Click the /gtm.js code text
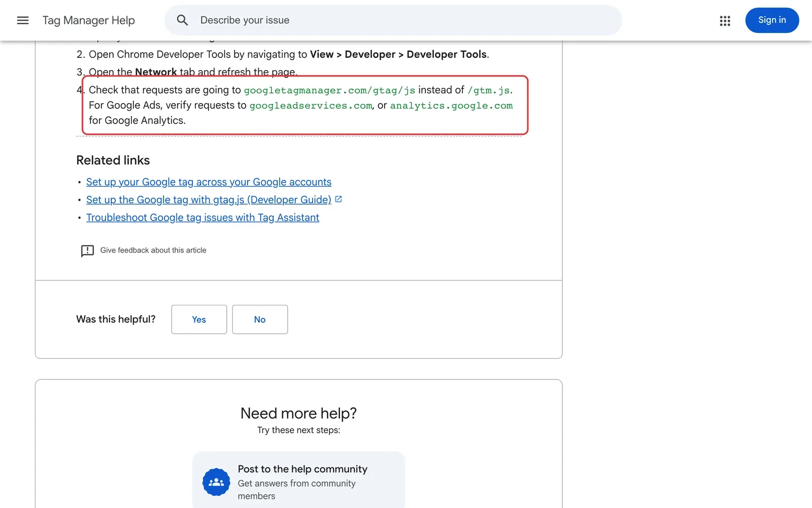This screenshot has width=812, height=508. point(489,90)
